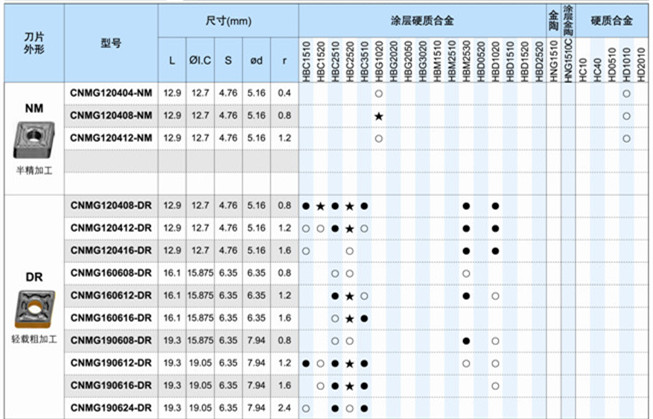Select model CNMG120416-DR
The image size is (653, 419).
coord(111,250)
